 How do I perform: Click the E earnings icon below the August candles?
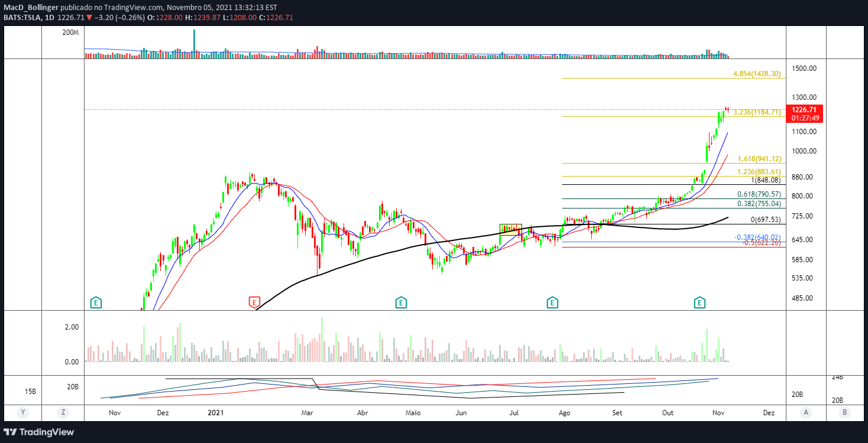click(552, 302)
